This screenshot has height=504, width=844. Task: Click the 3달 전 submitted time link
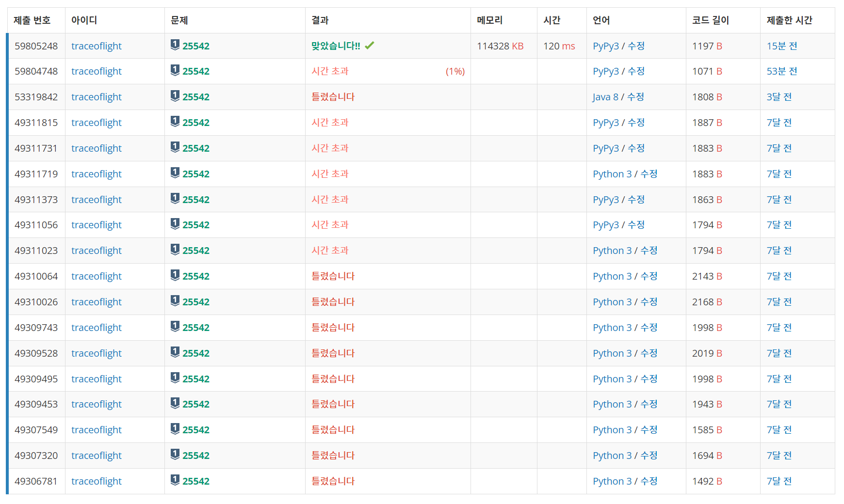779,97
